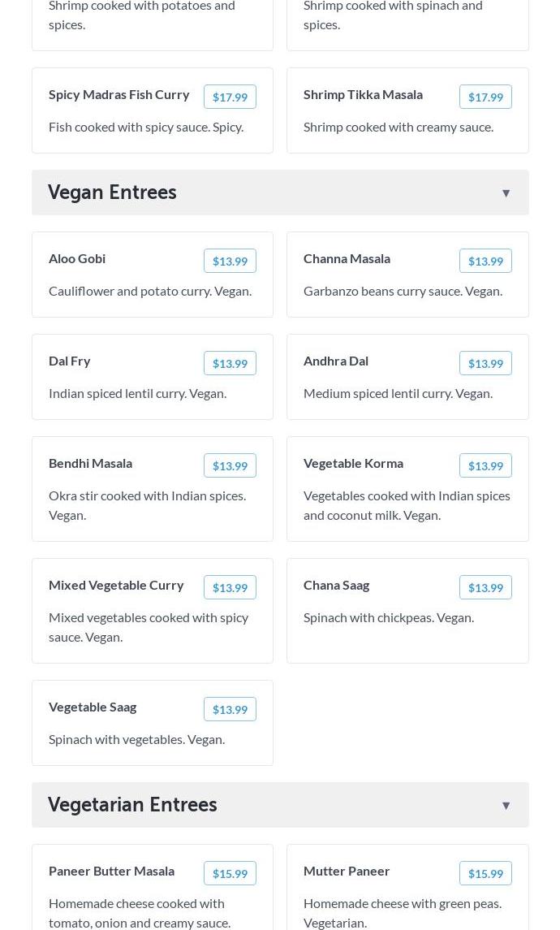This screenshot has width=560, height=930.
Task: Click the Paneer Butter Masala price
Action: point(230,873)
